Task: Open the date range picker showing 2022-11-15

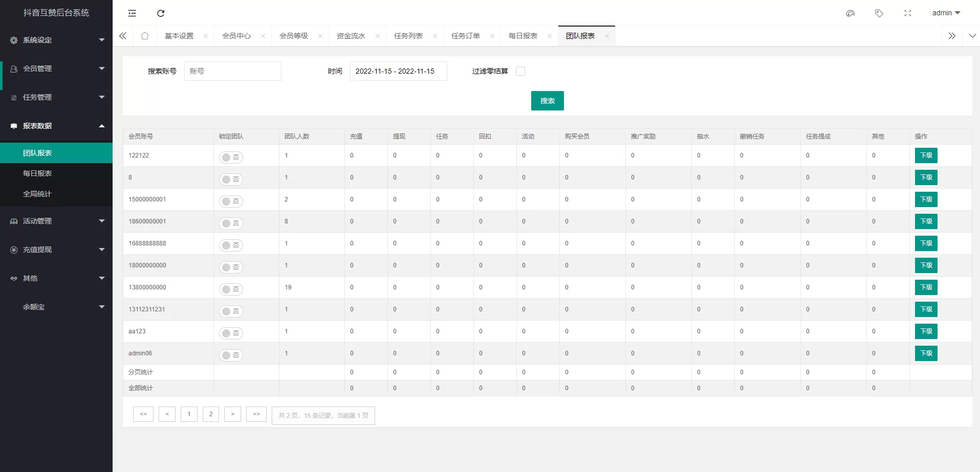Action: 398,71
